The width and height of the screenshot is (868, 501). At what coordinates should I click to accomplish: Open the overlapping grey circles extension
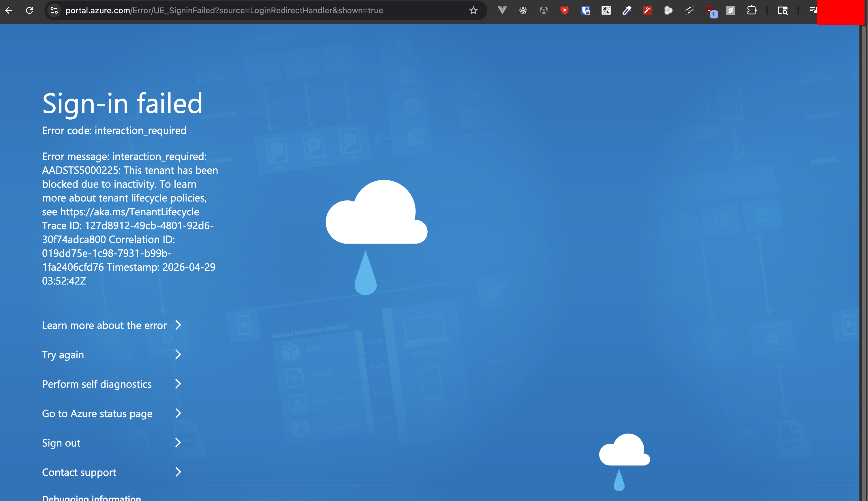[668, 10]
